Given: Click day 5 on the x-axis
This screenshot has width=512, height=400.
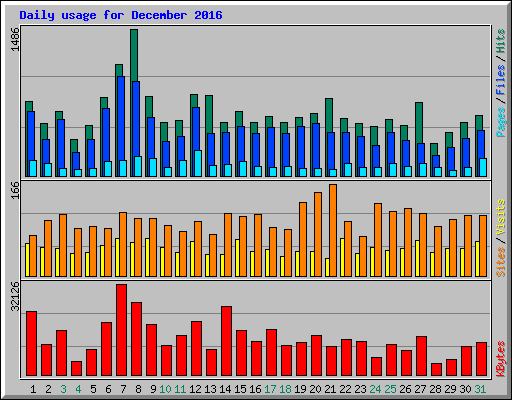Looking at the screenshot, I should (x=93, y=389).
